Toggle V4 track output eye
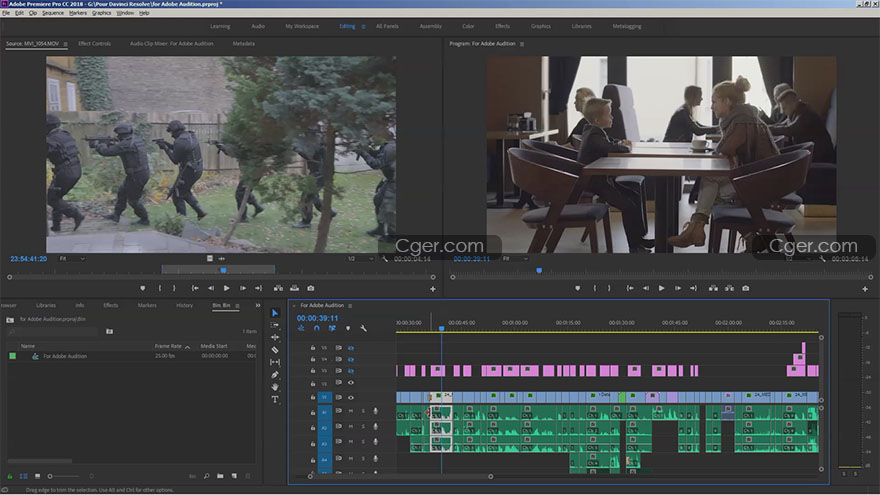 (x=351, y=359)
